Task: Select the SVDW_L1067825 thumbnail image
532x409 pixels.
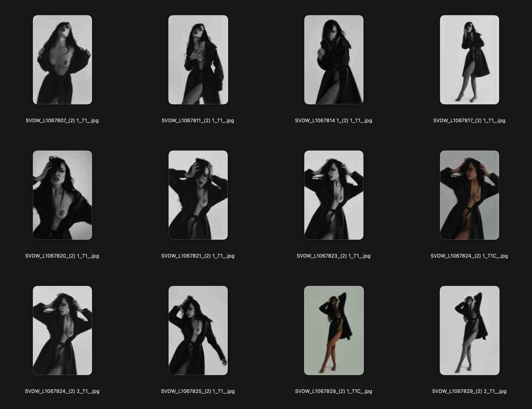Action: (198, 330)
